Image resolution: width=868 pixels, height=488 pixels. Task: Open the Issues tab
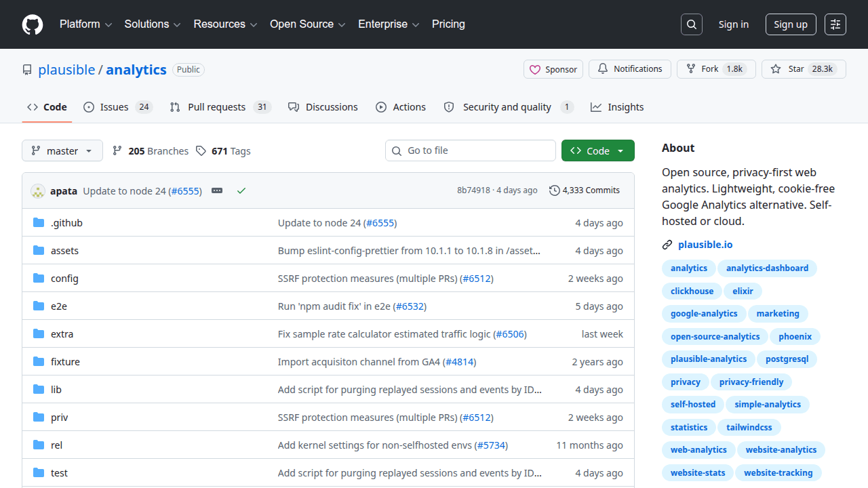[x=118, y=107]
